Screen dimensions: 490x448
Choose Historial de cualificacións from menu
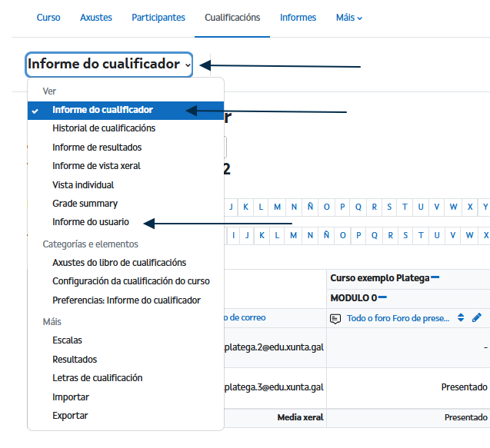tap(104, 128)
